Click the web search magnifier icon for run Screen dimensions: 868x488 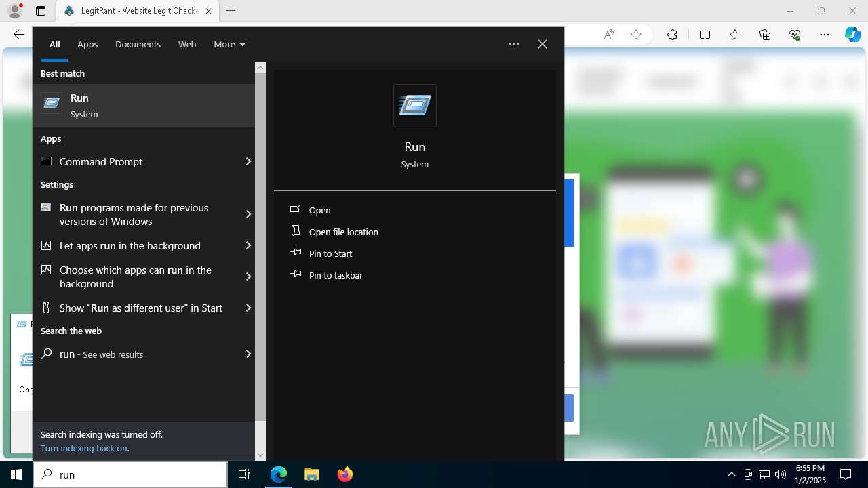coord(46,354)
